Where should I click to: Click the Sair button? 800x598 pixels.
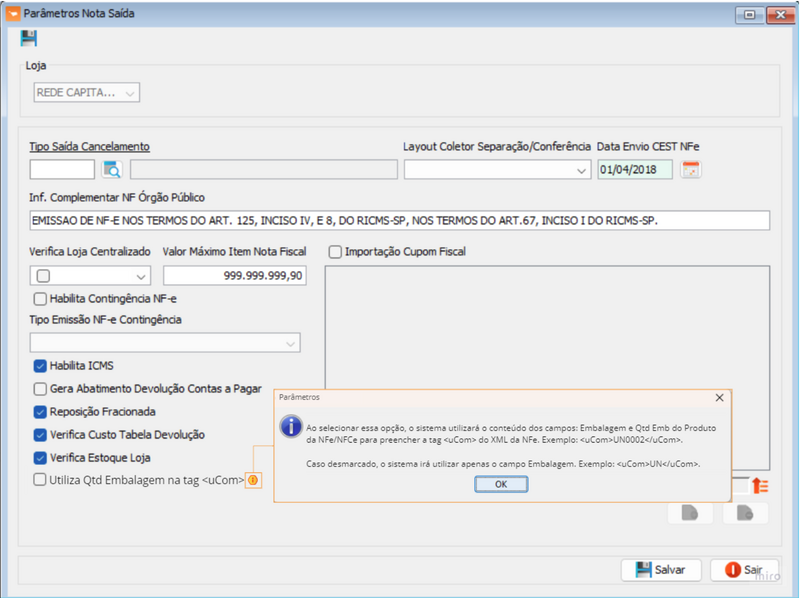743,570
